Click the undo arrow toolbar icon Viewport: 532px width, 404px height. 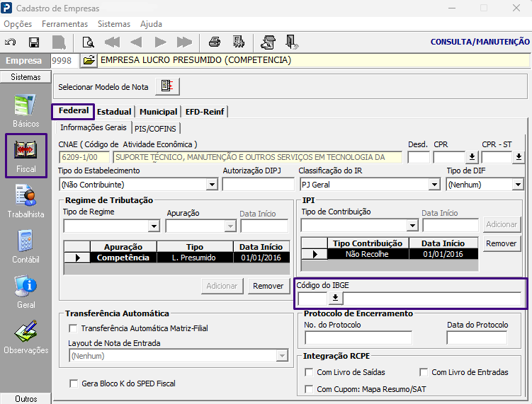point(10,42)
